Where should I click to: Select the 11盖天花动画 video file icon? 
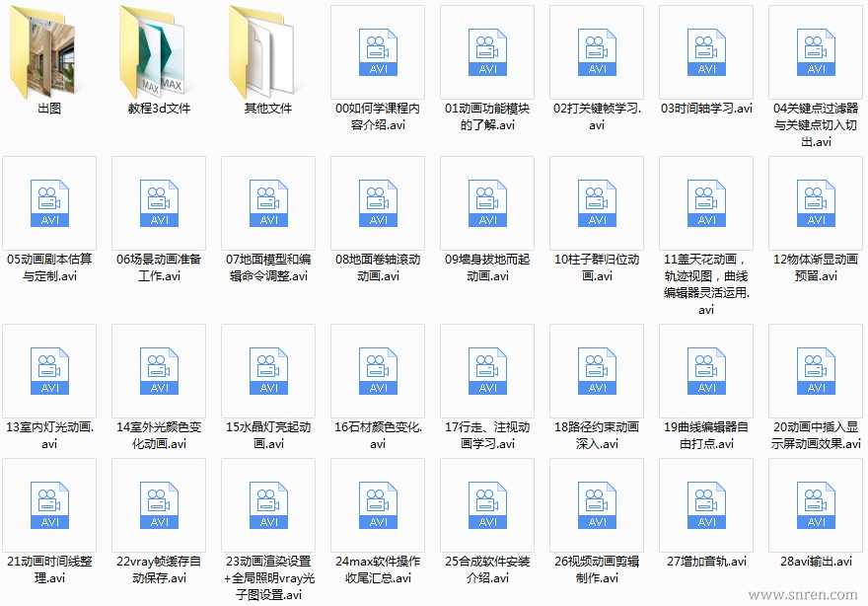[707, 202]
